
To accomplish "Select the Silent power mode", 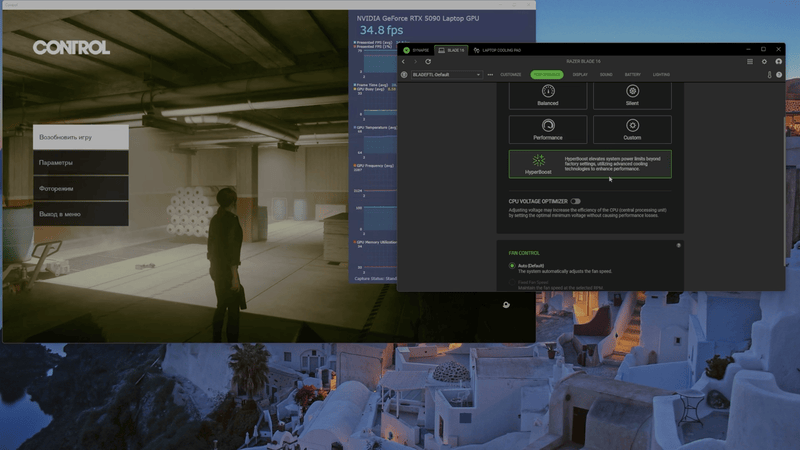I will click(x=632, y=95).
